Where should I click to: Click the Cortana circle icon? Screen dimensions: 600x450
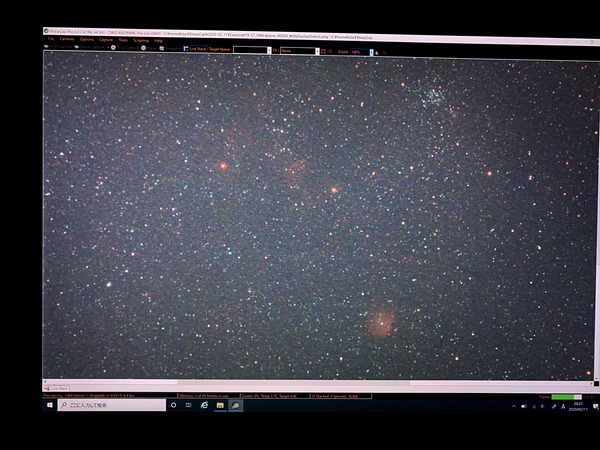173,405
